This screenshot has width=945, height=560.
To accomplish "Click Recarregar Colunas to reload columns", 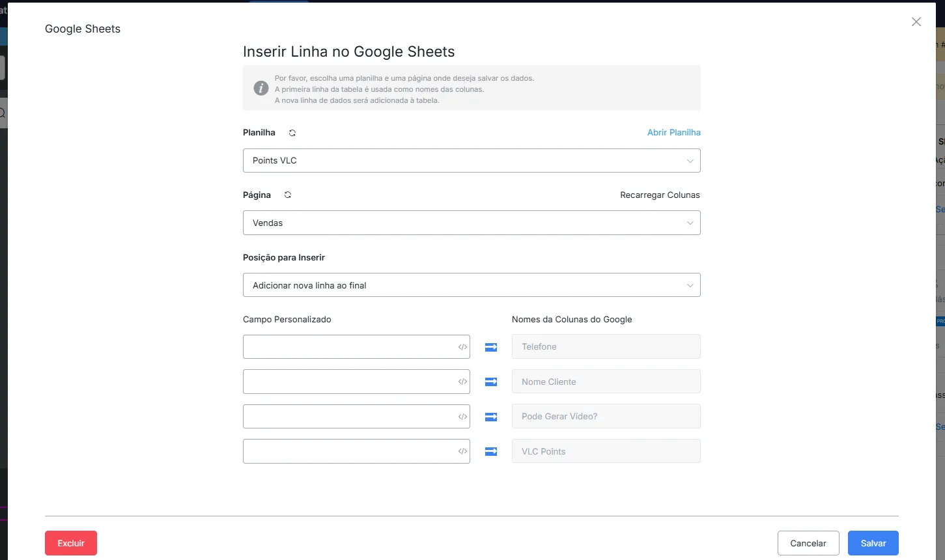I will tap(660, 195).
